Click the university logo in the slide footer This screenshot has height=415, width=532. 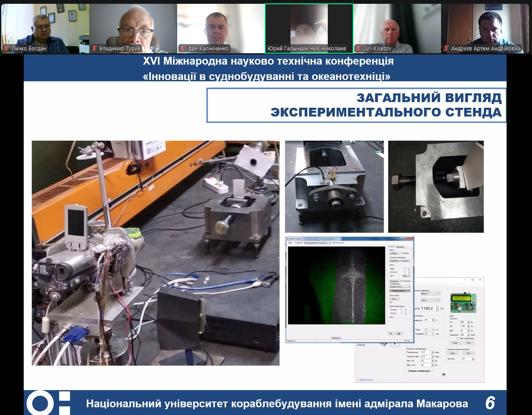(48, 403)
